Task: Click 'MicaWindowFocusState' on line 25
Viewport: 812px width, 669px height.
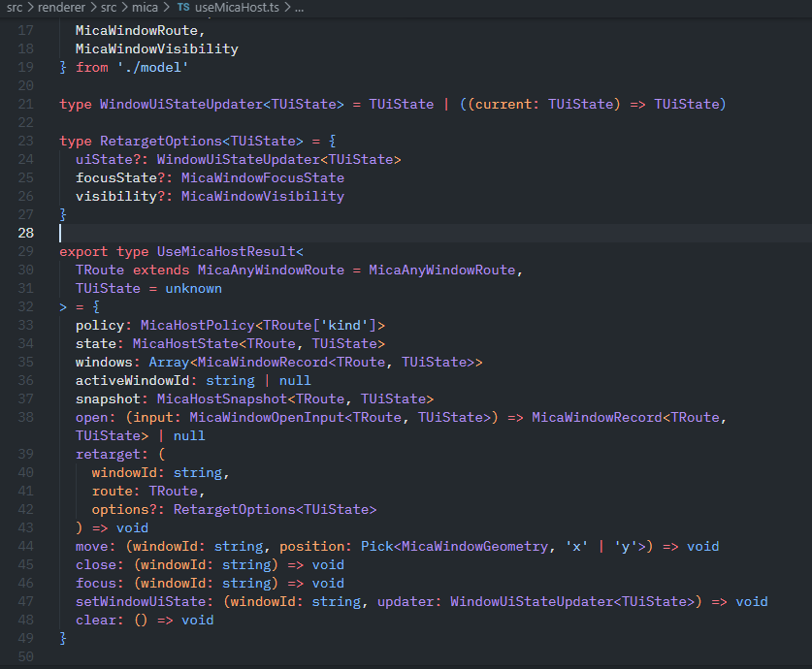Action: click(x=263, y=178)
